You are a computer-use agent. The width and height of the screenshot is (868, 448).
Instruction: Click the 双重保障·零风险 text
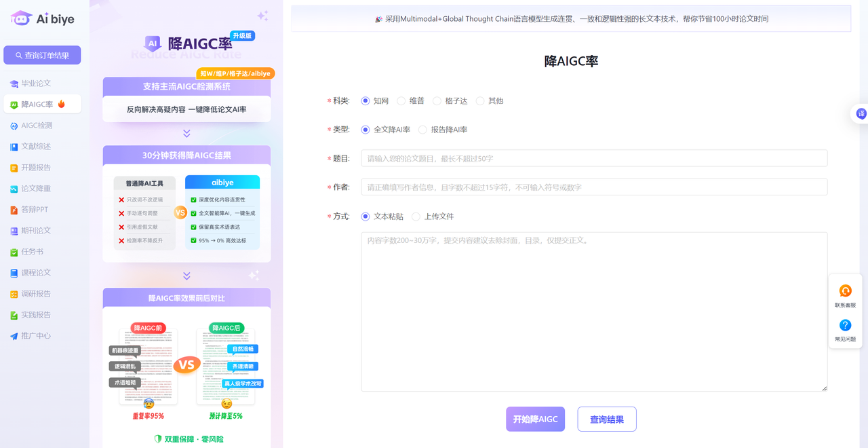point(194,439)
